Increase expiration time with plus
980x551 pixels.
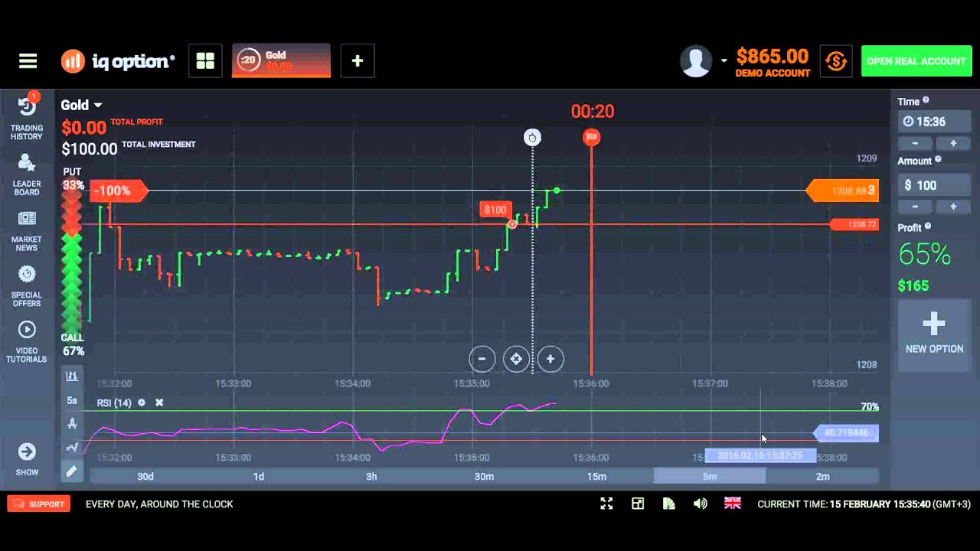[x=953, y=143]
